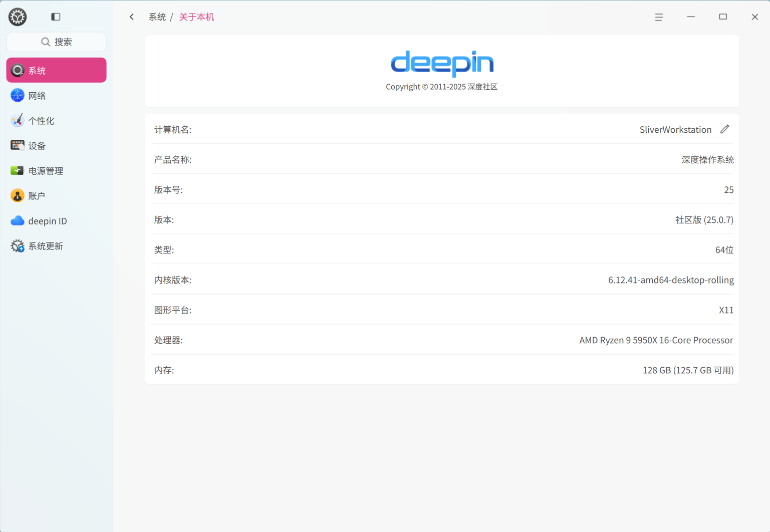The image size is (770, 532).
Task: Click the 关于本机 breadcrumb
Action: pyautogui.click(x=196, y=17)
